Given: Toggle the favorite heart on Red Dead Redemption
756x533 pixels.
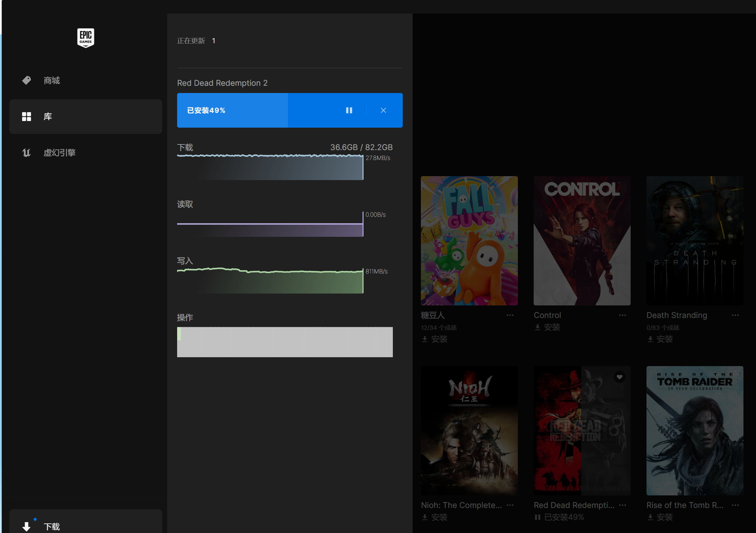Looking at the screenshot, I should tap(619, 377).
